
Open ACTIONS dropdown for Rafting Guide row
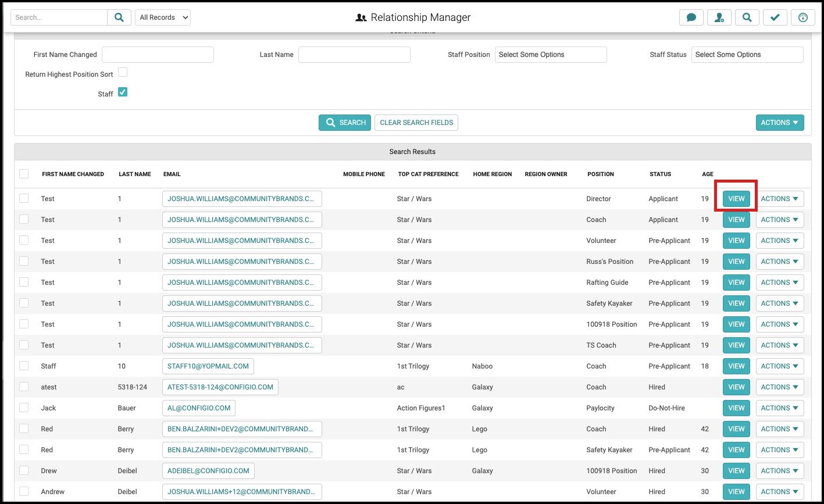pyautogui.click(x=780, y=283)
